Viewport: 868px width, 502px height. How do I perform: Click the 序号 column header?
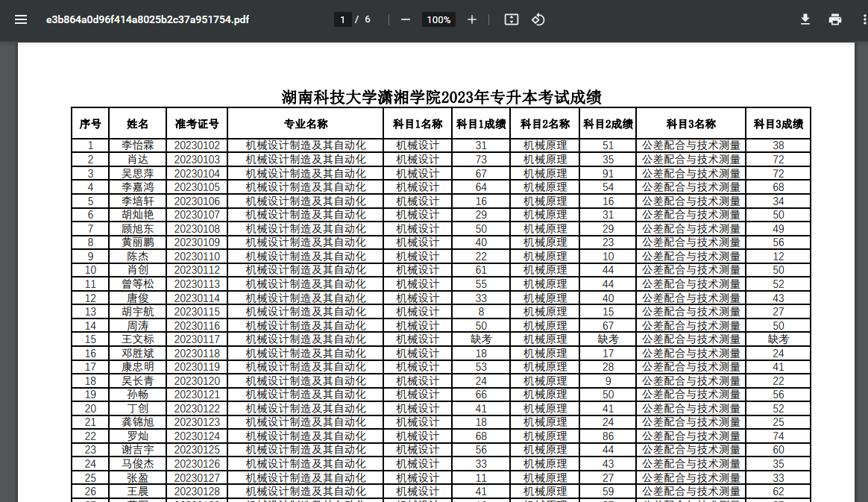click(90, 124)
